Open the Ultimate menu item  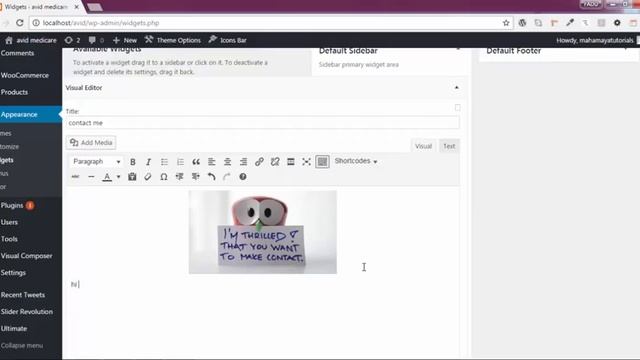pyautogui.click(x=14, y=329)
